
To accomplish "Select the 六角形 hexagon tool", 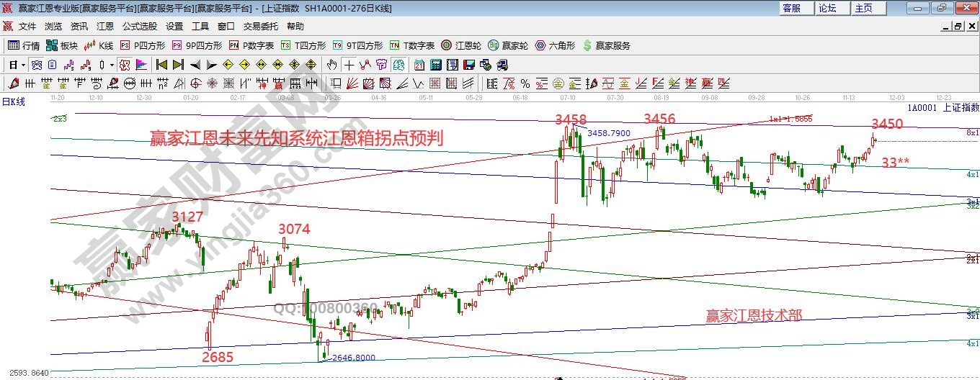I will click(555, 45).
